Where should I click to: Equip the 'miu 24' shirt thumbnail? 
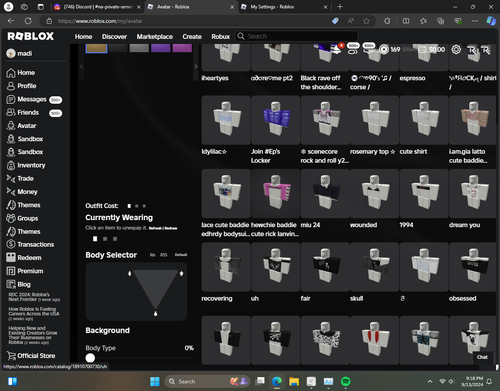325,193
